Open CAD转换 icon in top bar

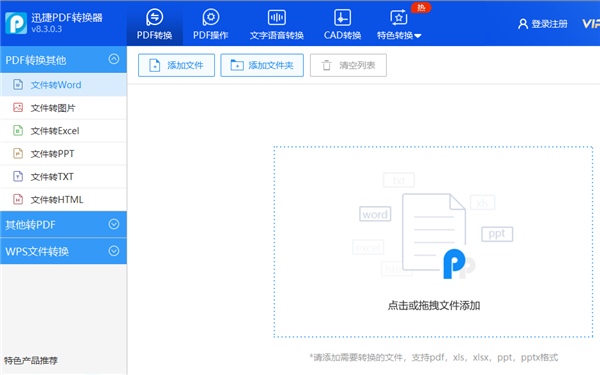tap(342, 17)
